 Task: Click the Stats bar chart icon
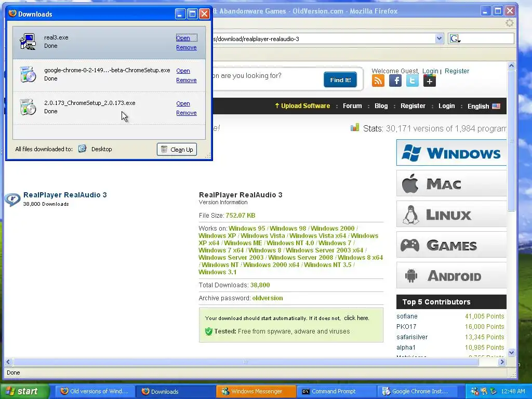[x=354, y=128]
